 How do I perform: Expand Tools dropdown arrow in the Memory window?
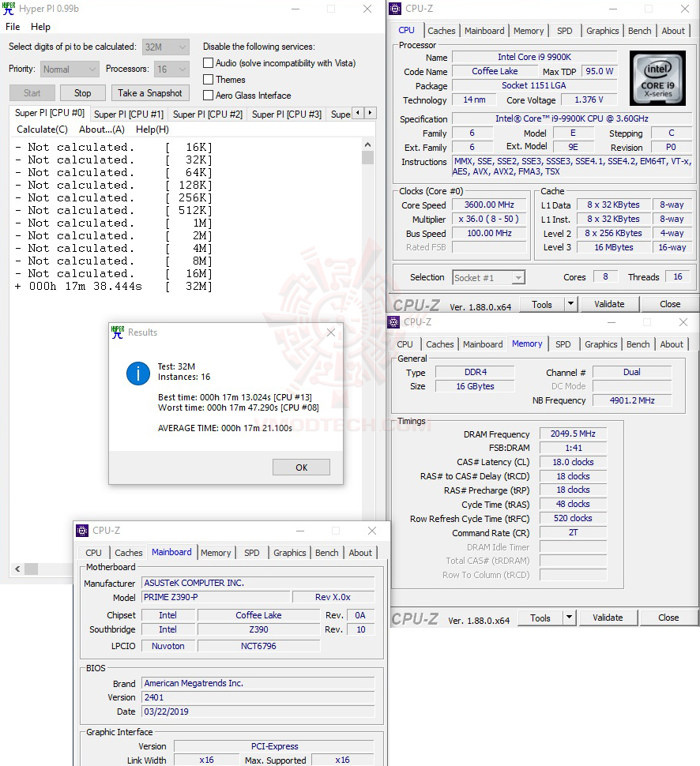(x=569, y=618)
